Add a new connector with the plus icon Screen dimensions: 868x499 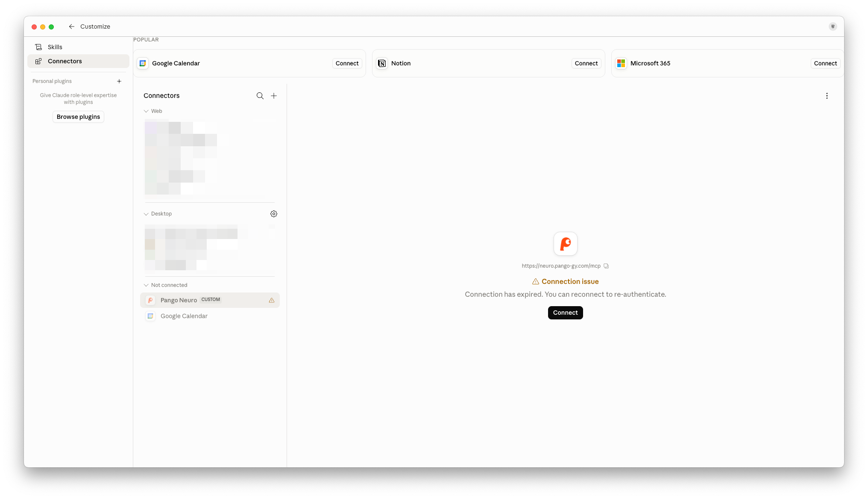point(274,96)
